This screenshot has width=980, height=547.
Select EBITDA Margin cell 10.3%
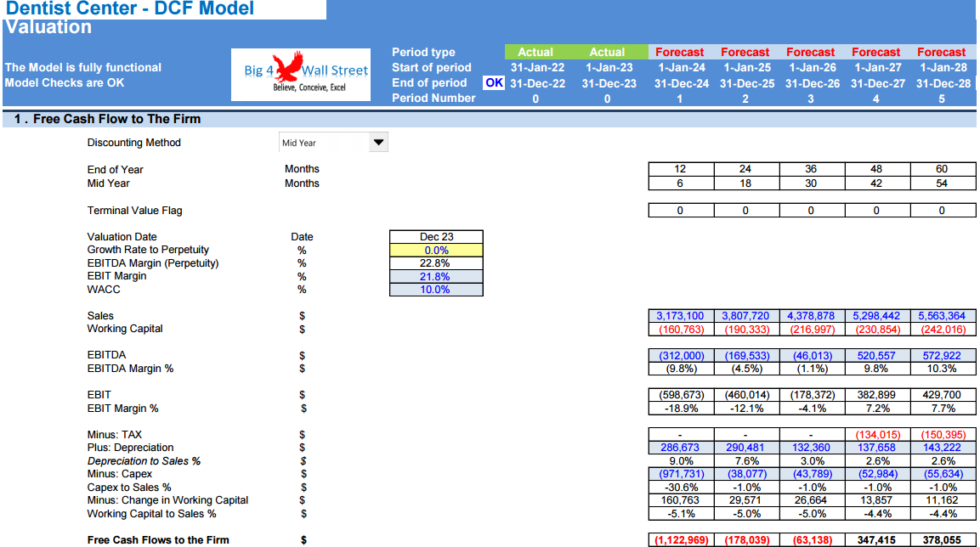(943, 369)
